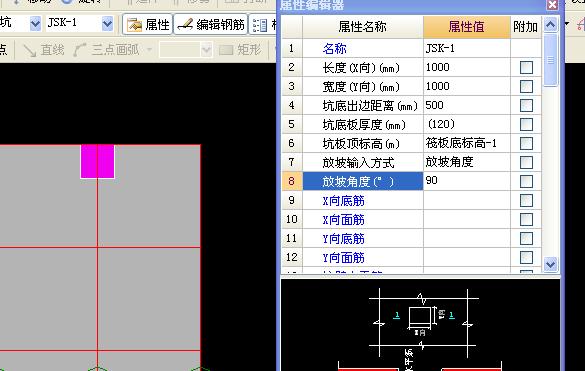This screenshot has width=585, height=371.
Task: Select the 直线 line drawing tool
Action: click(x=44, y=50)
